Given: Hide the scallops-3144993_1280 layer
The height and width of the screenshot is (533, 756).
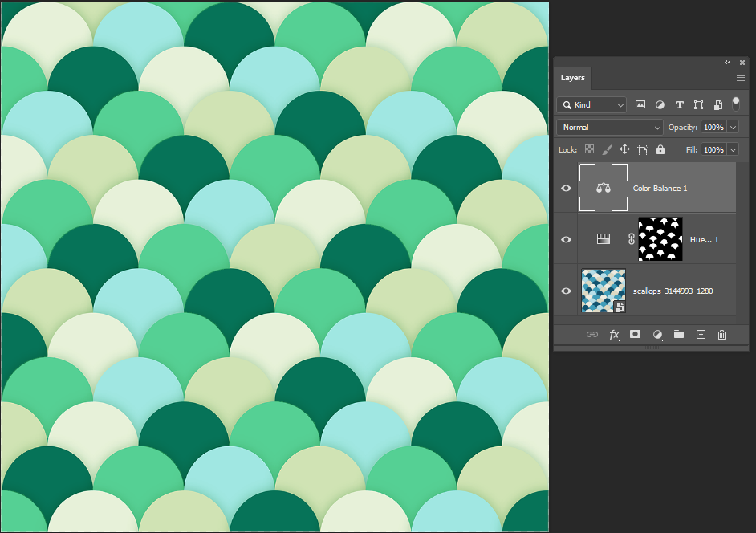Looking at the screenshot, I should point(566,291).
